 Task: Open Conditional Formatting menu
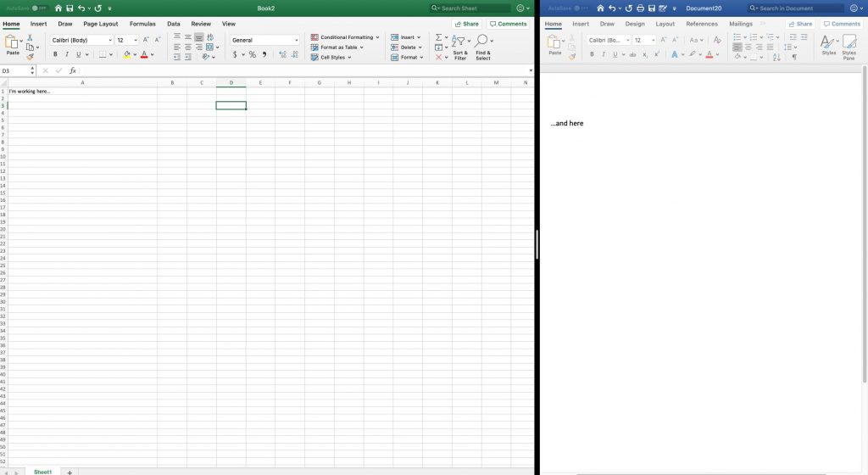[346, 37]
